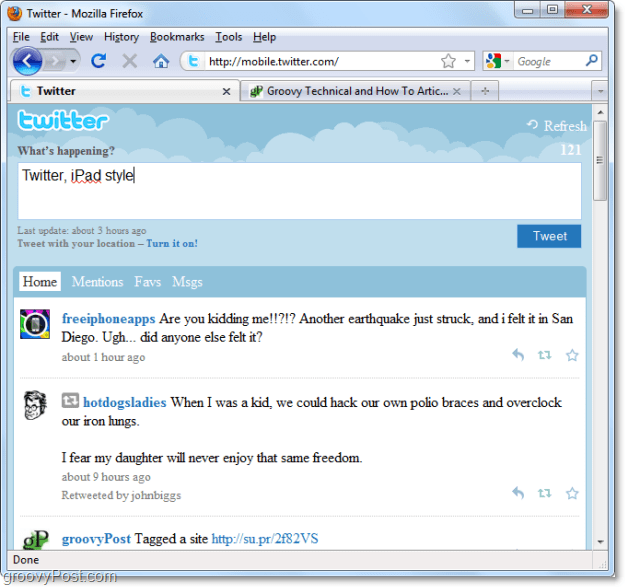Click in the Google search box

pyautogui.click(x=549, y=61)
